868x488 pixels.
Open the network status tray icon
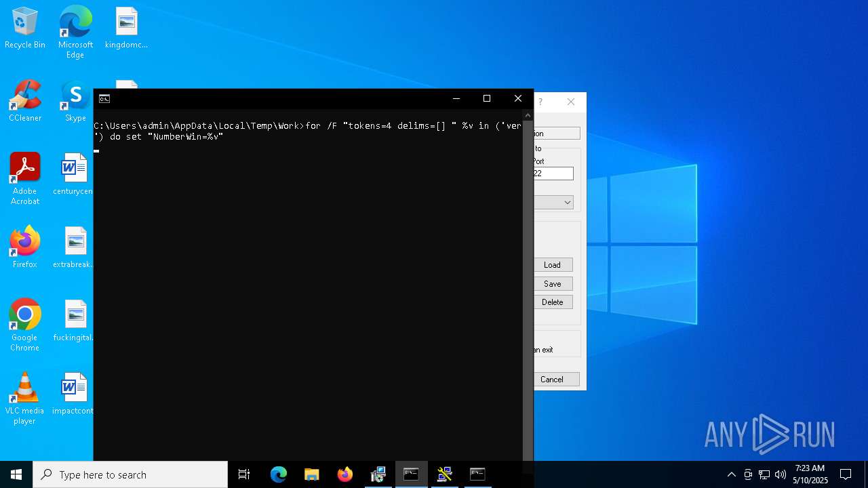[764, 474]
